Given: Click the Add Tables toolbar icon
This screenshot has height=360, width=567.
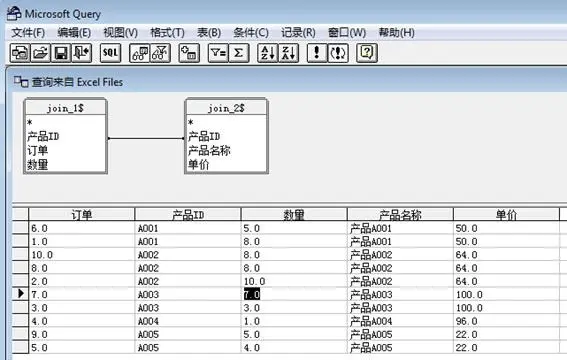Looking at the screenshot, I should point(189,53).
